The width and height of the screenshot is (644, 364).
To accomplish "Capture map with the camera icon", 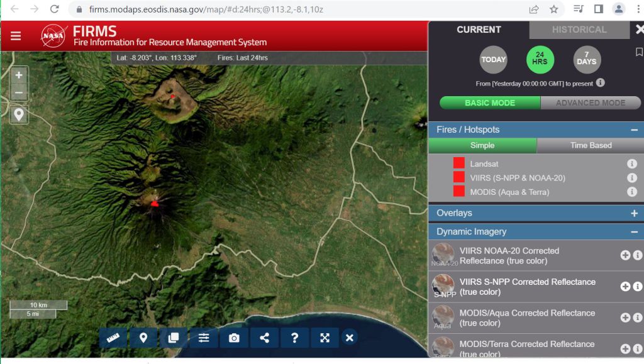I will [x=234, y=338].
